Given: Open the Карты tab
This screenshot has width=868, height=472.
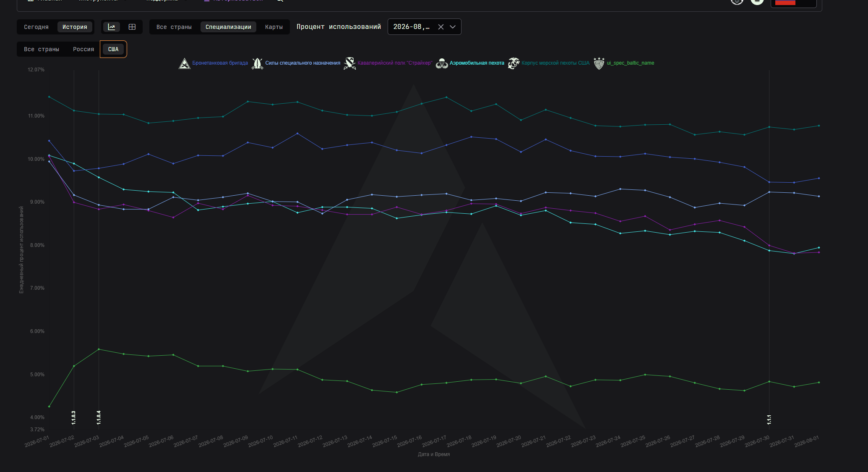Looking at the screenshot, I should point(274,27).
